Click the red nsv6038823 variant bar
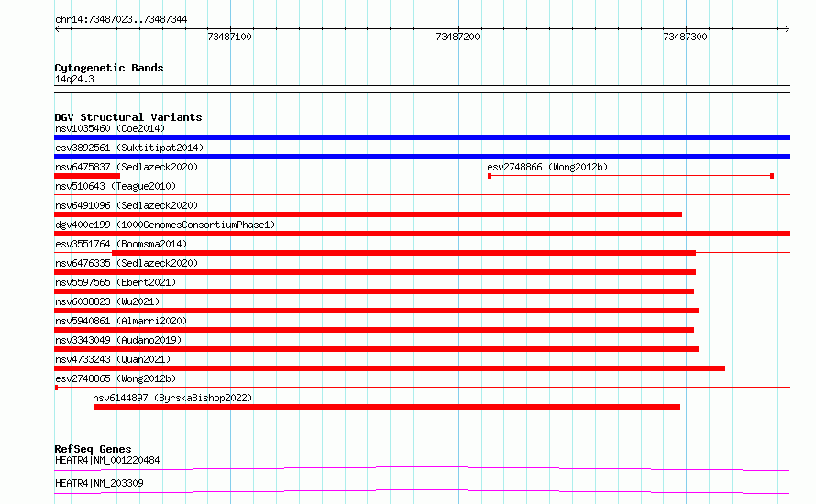 (376, 311)
